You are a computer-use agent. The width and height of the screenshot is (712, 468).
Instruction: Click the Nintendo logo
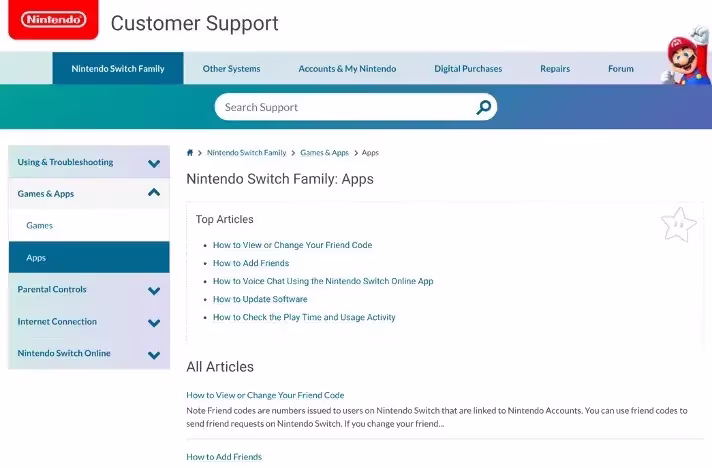coord(53,20)
